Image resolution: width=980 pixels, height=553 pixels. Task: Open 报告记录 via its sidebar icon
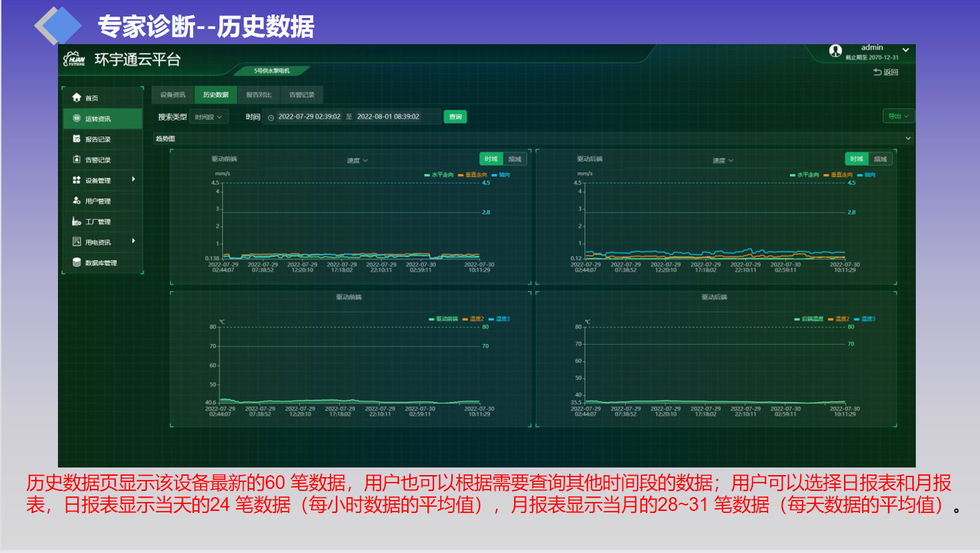pos(77,139)
